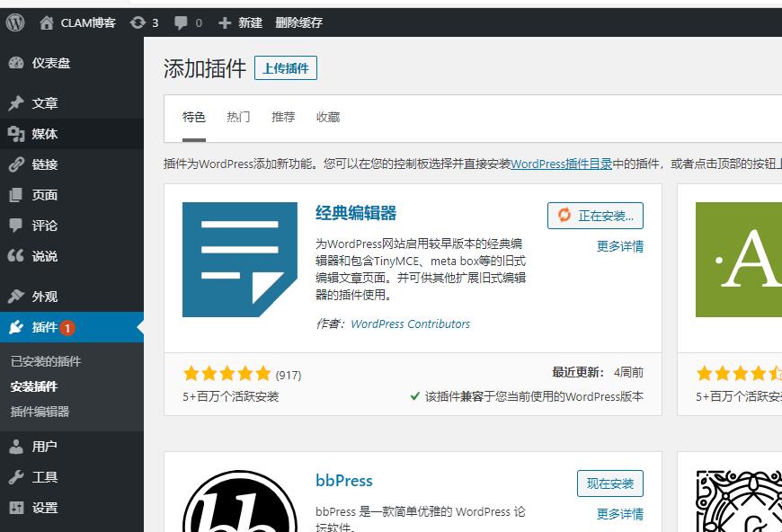Go to 已安装的插件 submenu

[x=45, y=361]
